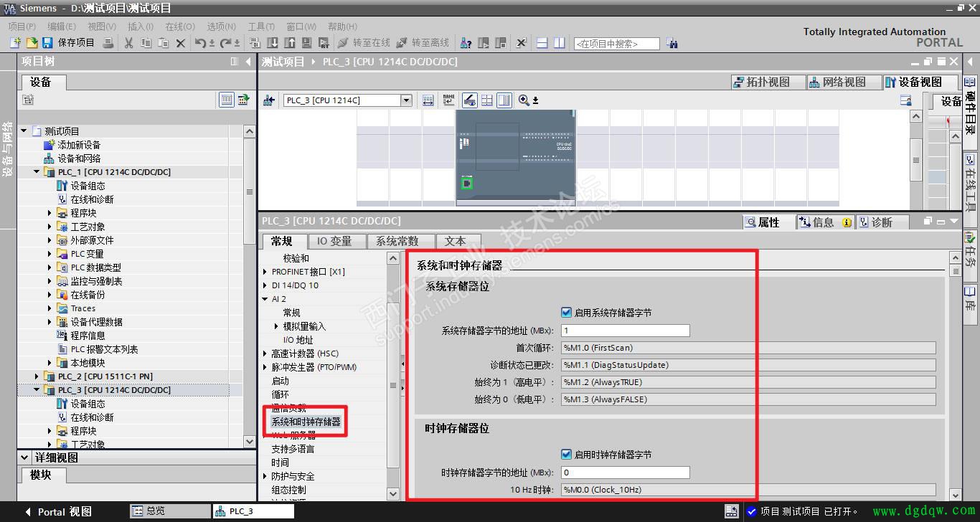Screen dimensions: 980x522
Task: Expand PLC_2 [CPU 1511C-1 PN] in project tree
Action: pyautogui.click(x=37, y=376)
